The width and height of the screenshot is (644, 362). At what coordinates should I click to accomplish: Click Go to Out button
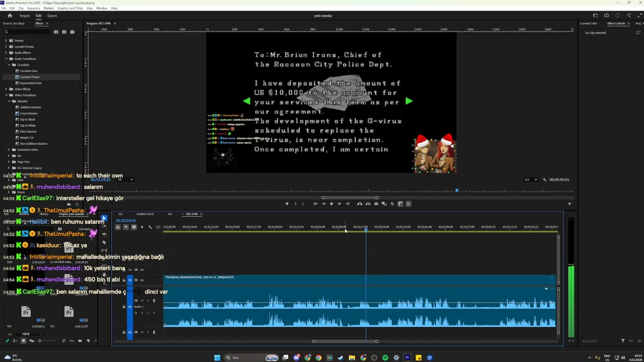347,204
